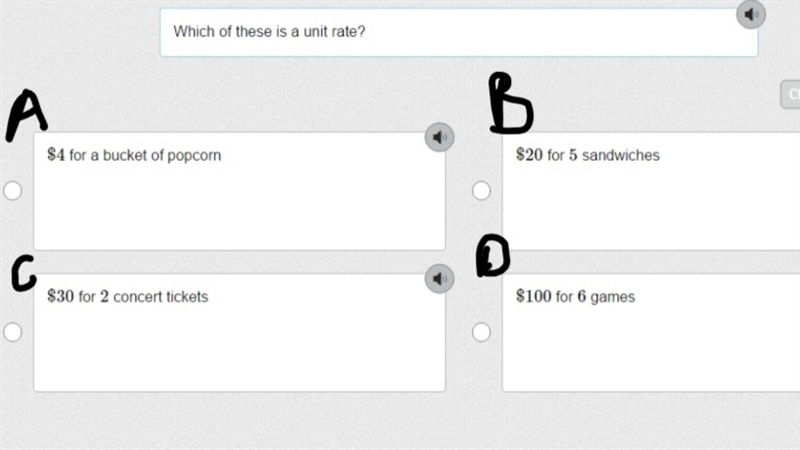Viewport: 800px width, 450px height.
Task: Choose the radio button for 6 games
Action: point(481,332)
